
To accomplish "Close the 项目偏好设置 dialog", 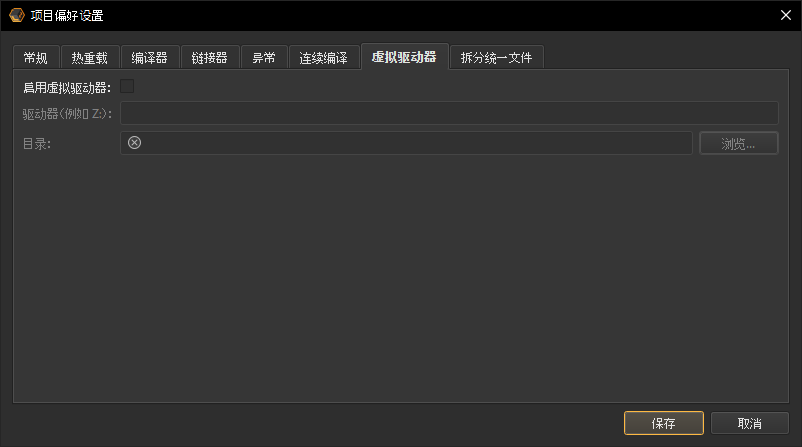I will click(x=786, y=15).
